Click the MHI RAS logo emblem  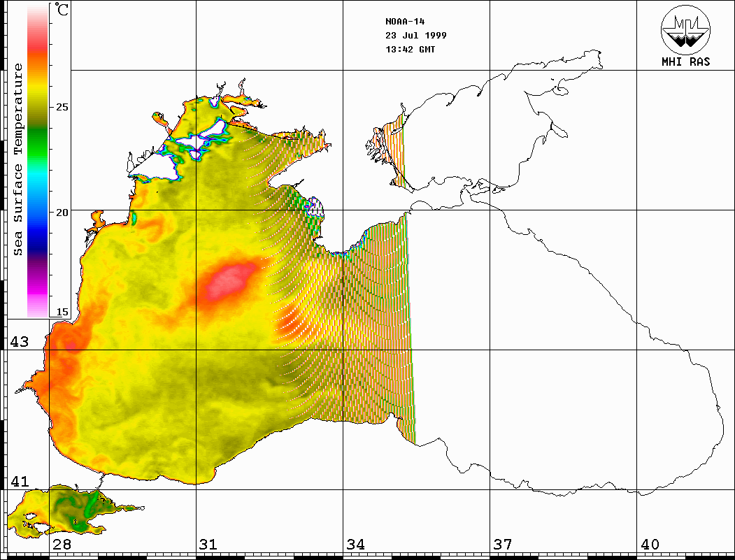pyautogui.click(x=685, y=29)
